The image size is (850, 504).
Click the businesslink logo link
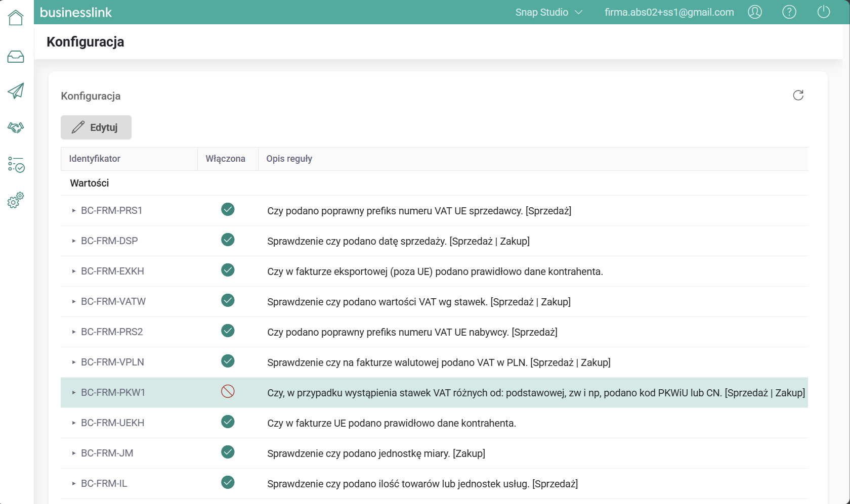[x=76, y=13]
